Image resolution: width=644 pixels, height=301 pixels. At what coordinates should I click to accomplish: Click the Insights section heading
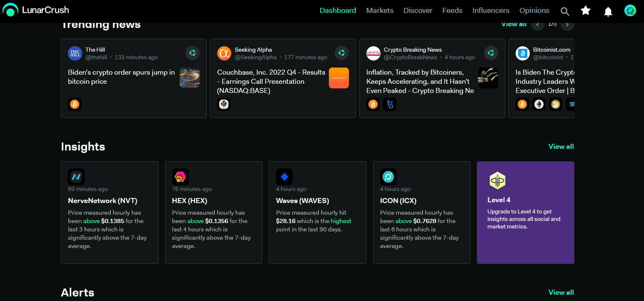83,147
